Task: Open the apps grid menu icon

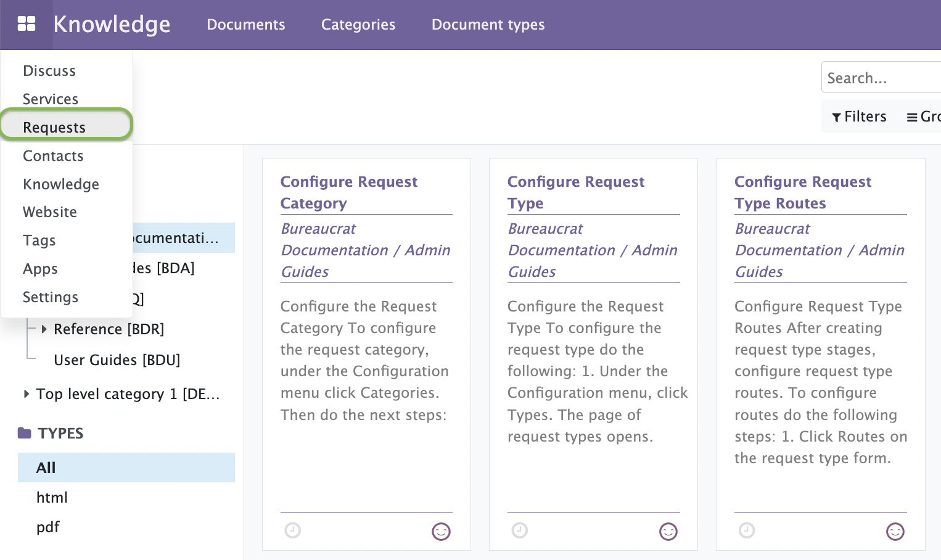Action: click(27, 24)
